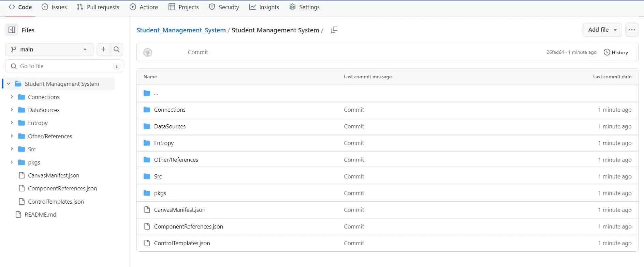Click the Settings gear icon
644x267 pixels.
pyautogui.click(x=292, y=7)
